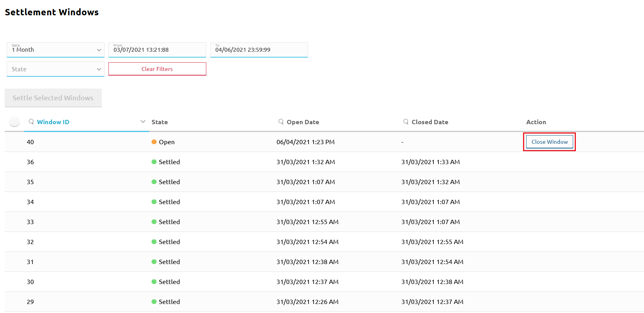
Task: Toggle the select-all circle in the table header
Action: coord(14,122)
